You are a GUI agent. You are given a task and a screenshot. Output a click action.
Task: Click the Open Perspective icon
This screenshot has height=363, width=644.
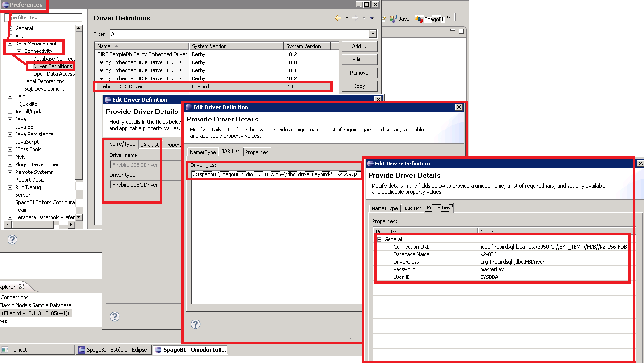[383, 19]
